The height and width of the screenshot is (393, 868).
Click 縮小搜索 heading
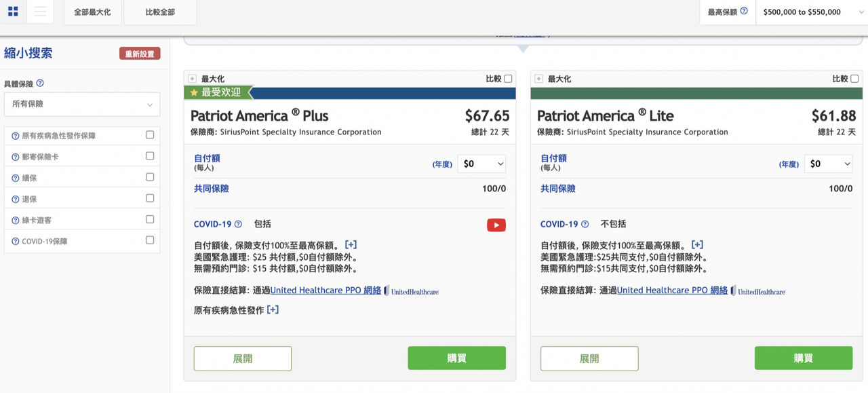tap(28, 53)
